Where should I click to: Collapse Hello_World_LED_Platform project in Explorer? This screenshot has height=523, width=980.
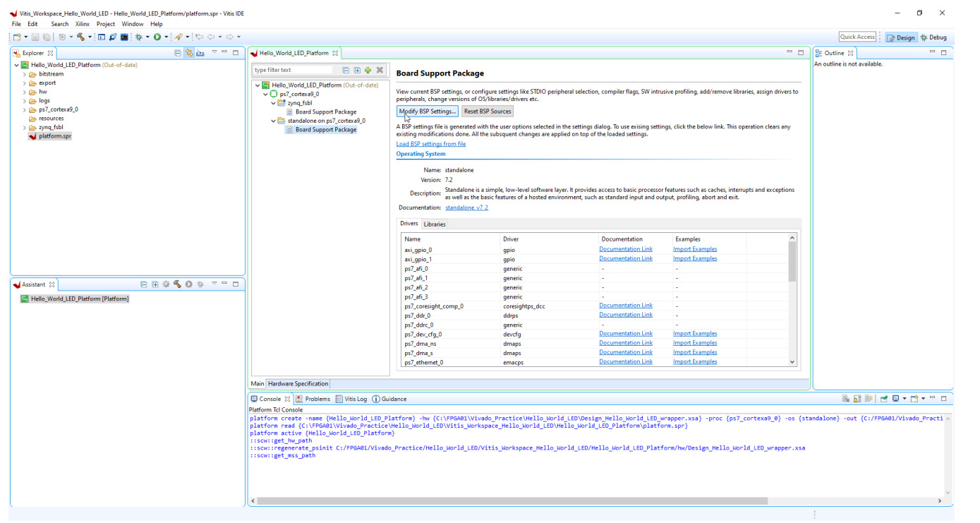[16, 65]
